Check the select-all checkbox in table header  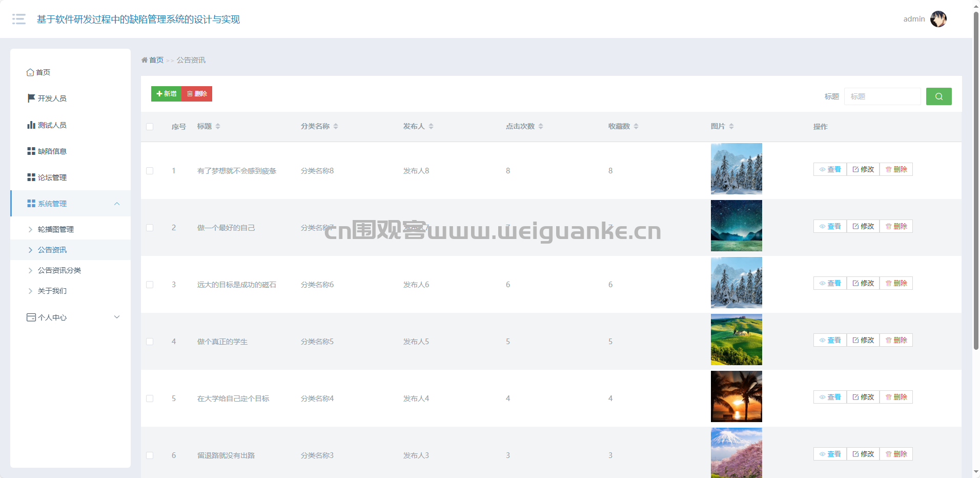click(x=150, y=127)
